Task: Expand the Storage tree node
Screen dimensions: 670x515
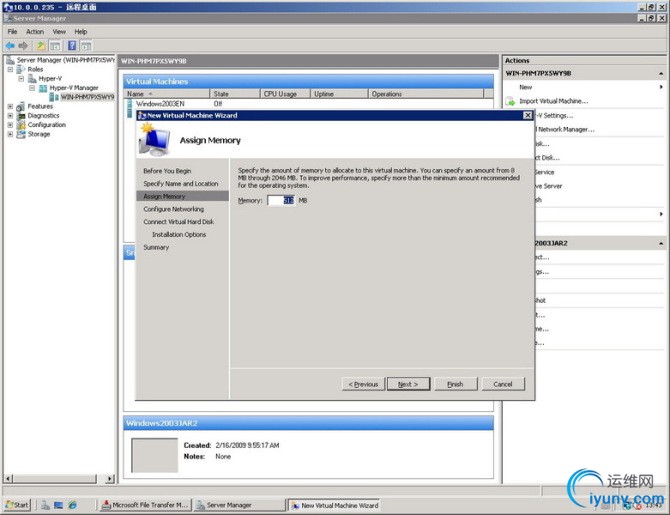Action: (x=10, y=134)
